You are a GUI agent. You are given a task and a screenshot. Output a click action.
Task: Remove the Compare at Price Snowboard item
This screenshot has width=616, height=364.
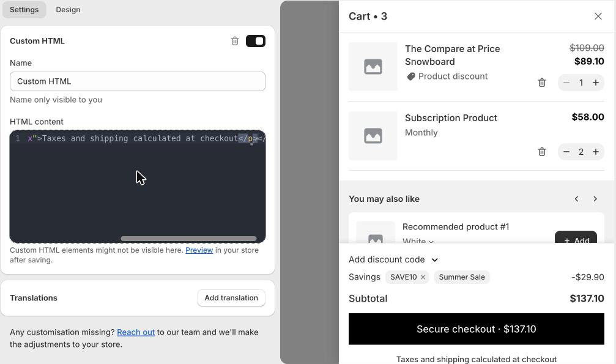click(542, 83)
